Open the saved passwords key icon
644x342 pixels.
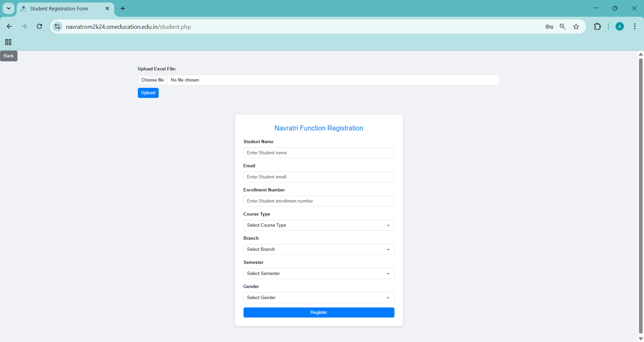549,27
